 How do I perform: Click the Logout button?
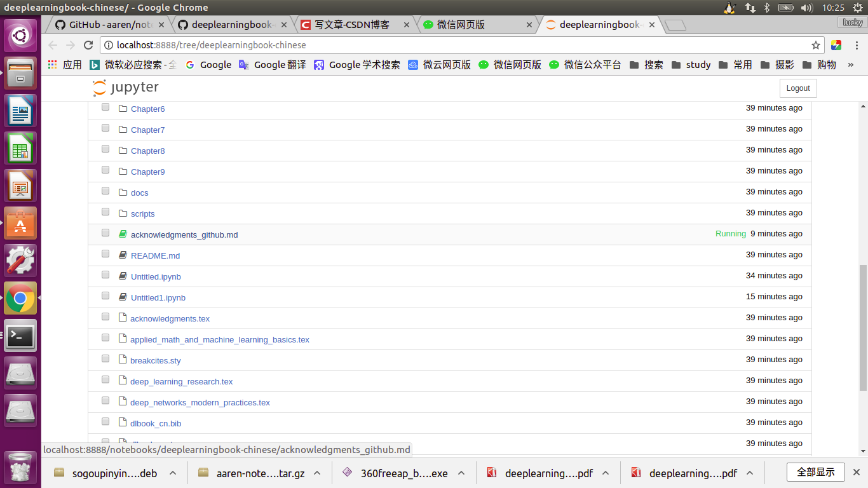point(797,88)
